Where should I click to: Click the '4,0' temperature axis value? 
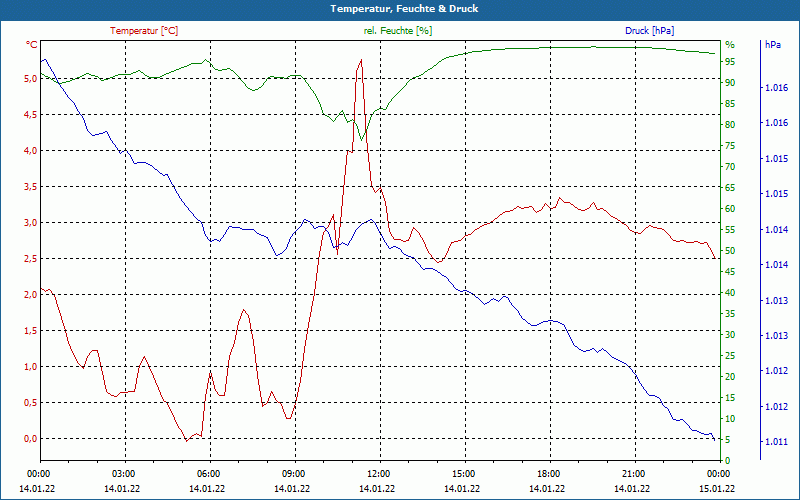pos(31,151)
